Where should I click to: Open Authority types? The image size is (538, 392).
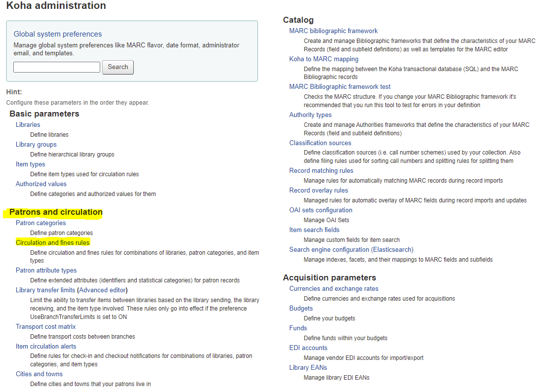click(310, 115)
